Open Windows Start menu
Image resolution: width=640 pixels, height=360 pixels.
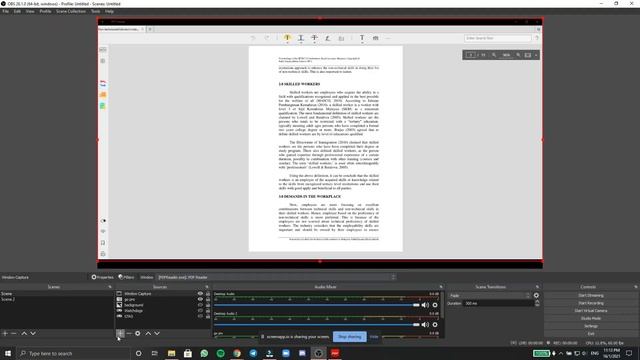coord(8,353)
